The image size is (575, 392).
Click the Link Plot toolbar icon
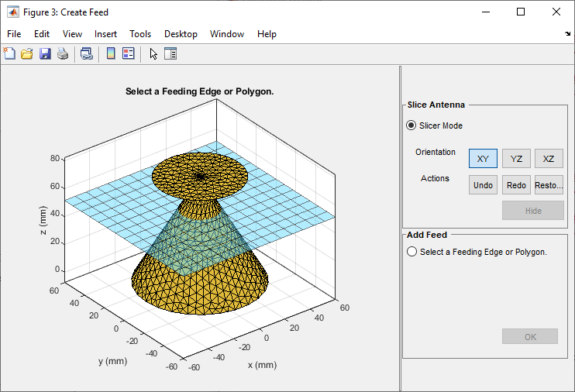point(87,53)
